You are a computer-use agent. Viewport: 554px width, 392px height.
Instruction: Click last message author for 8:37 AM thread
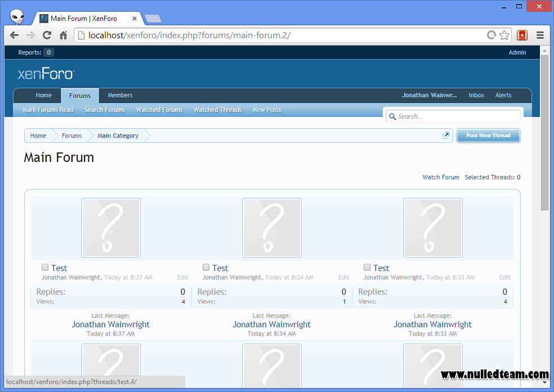pyautogui.click(x=110, y=325)
